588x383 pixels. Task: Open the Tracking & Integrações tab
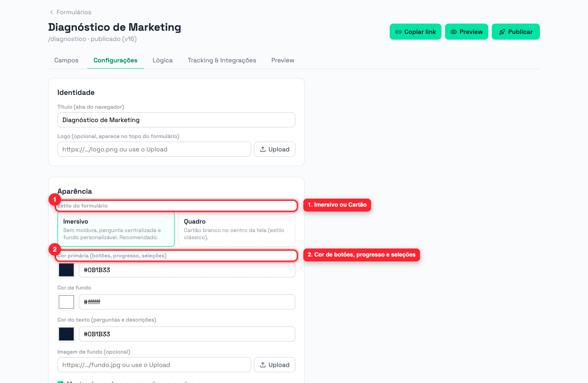click(222, 60)
